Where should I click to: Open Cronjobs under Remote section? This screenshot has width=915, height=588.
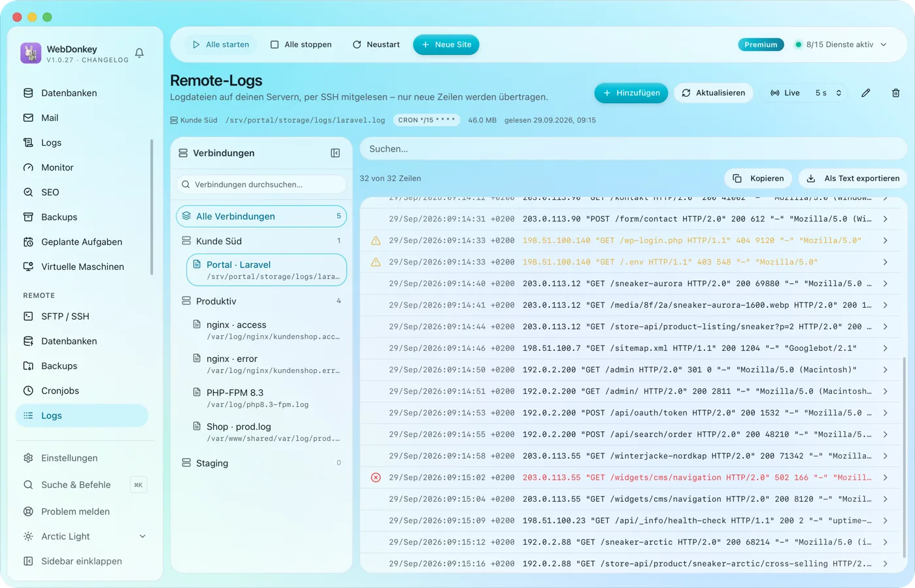(x=82, y=391)
